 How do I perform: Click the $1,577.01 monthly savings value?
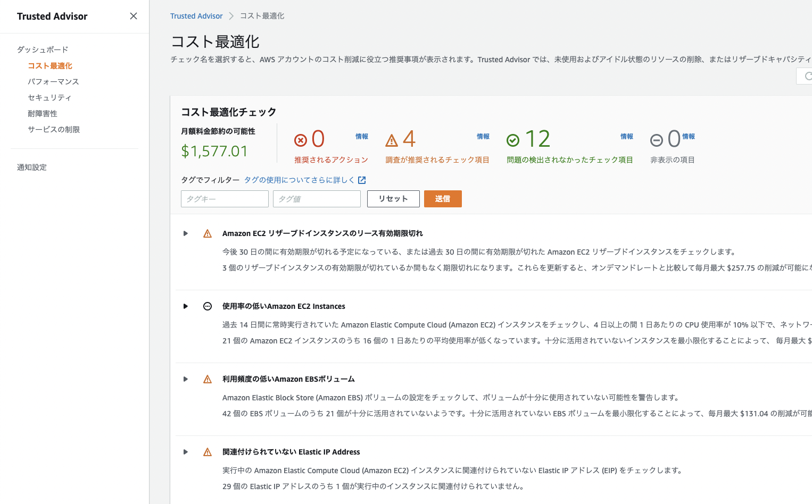pyautogui.click(x=214, y=152)
